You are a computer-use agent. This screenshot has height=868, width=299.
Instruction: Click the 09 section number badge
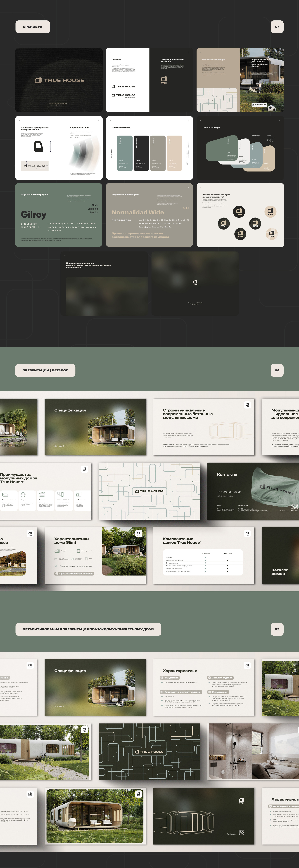[277, 629]
